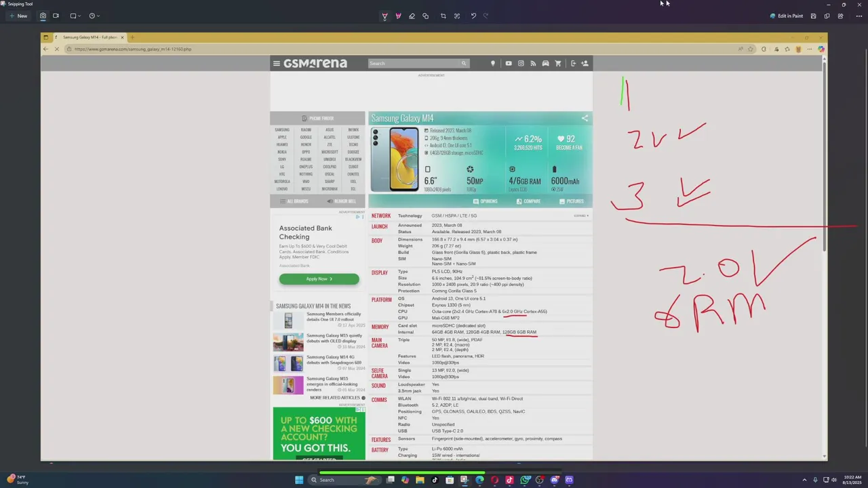Start a new snip with New button
The width and height of the screenshot is (868, 488).
pos(18,16)
